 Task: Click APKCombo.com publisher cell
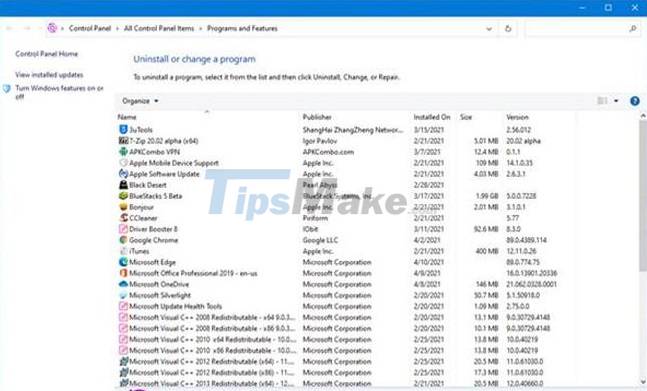[328, 152]
